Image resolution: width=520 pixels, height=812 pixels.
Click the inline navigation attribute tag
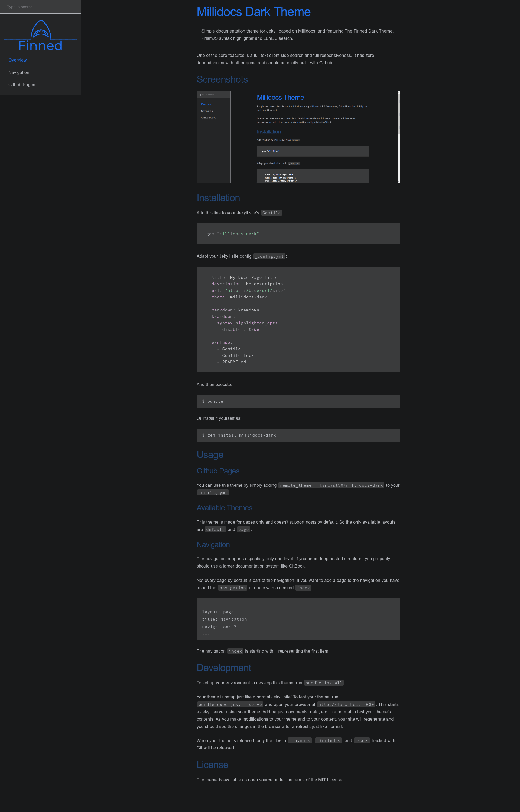(233, 588)
